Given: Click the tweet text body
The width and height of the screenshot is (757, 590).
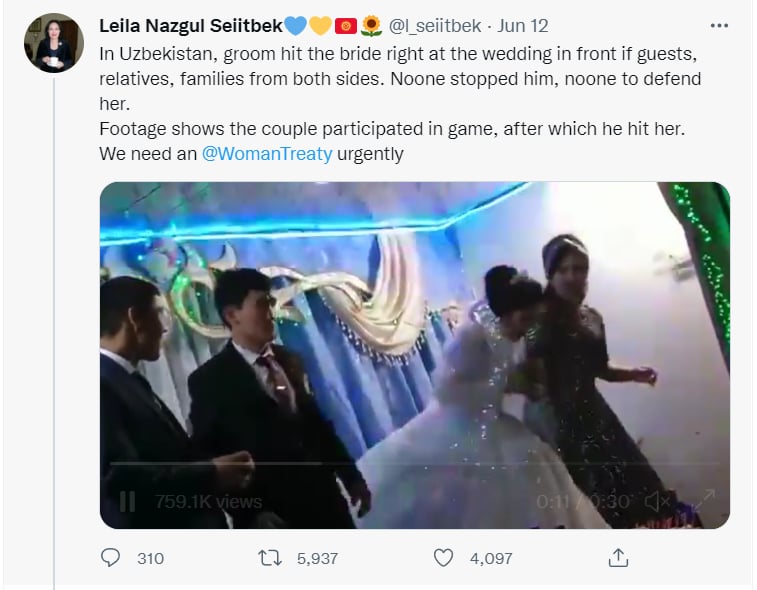Looking at the screenshot, I should (400, 104).
